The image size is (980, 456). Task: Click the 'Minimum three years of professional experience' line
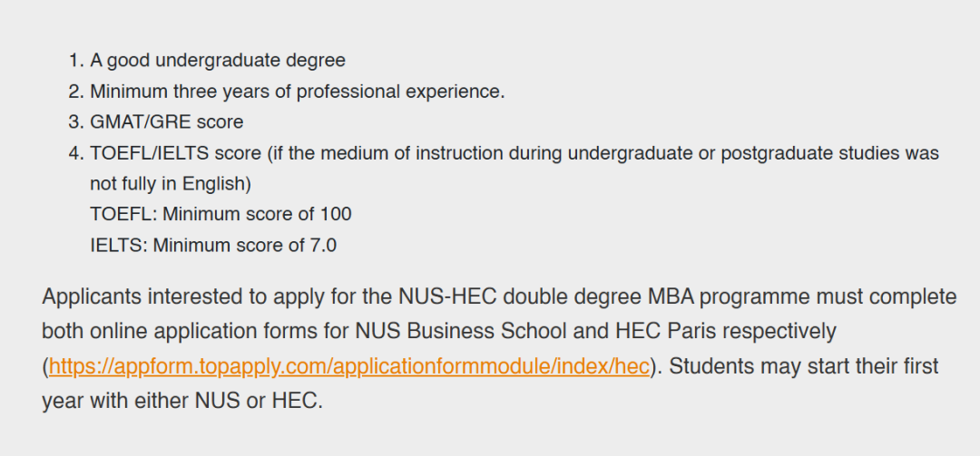[297, 92]
